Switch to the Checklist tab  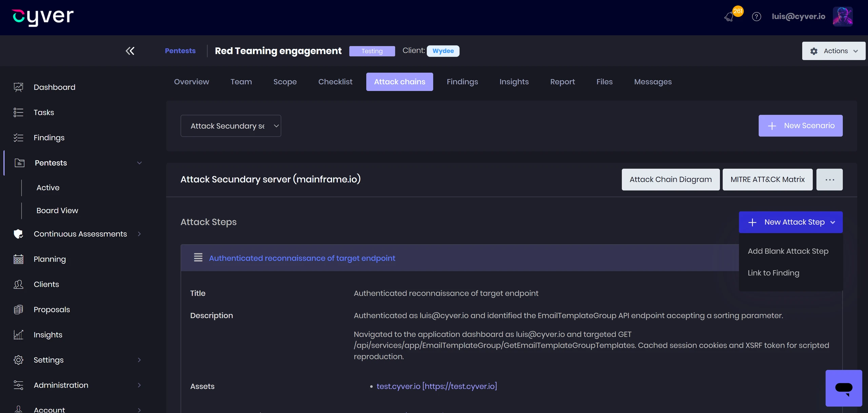coord(335,82)
